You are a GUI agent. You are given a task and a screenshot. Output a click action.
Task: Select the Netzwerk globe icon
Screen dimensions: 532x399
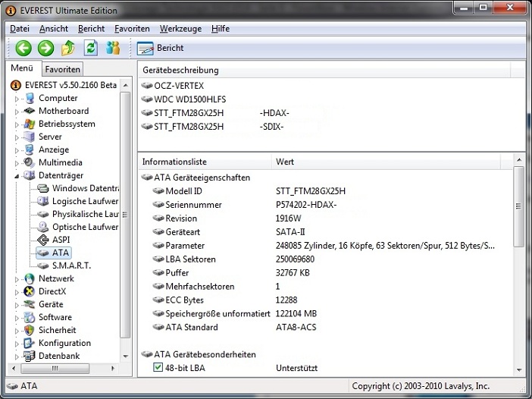tap(30, 279)
